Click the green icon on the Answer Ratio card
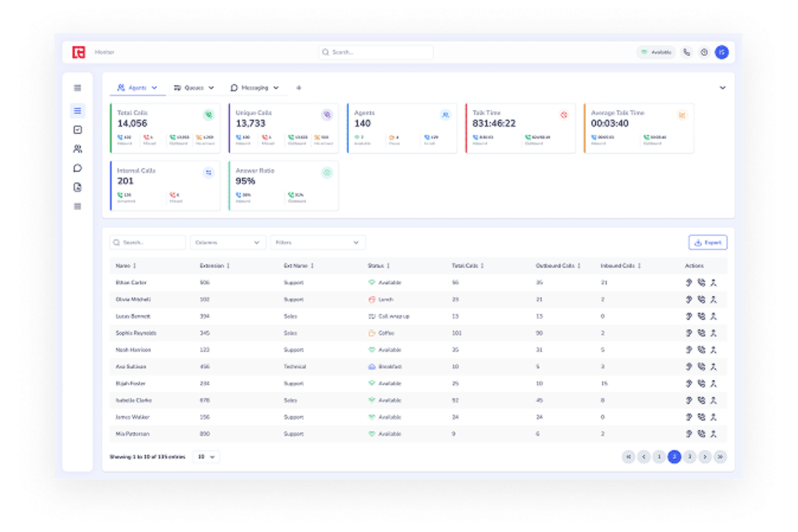 pyautogui.click(x=327, y=172)
